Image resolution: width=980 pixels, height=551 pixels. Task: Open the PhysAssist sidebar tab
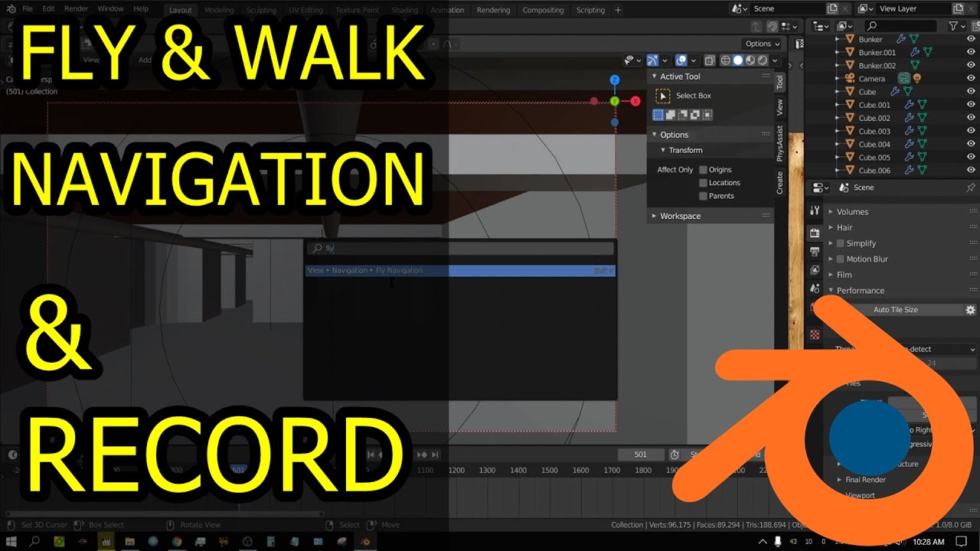(780, 144)
